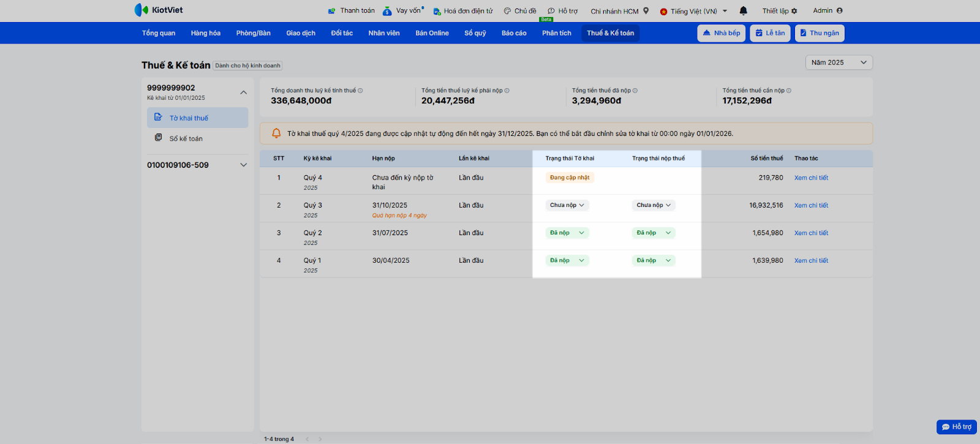Screen dimensions: 980x444
Task: Open Quý 1 Trạng thái Tờ khai dropdown
Action: pos(567,260)
